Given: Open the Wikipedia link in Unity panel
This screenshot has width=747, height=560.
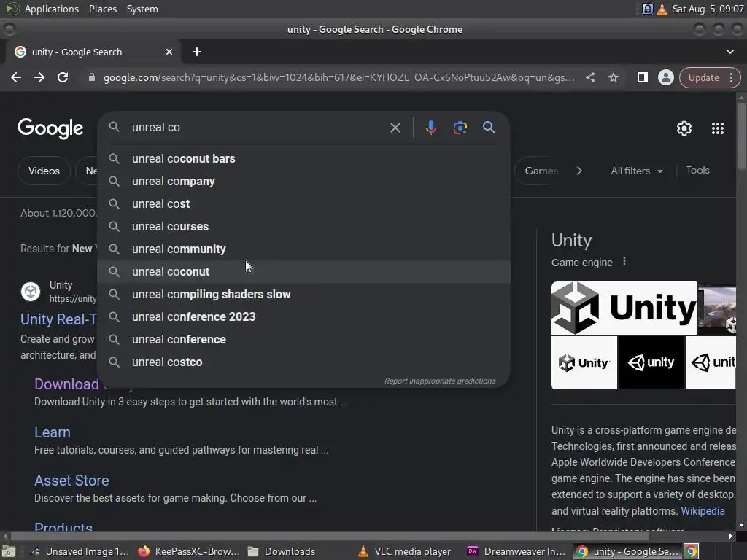Looking at the screenshot, I should click(x=703, y=511).
